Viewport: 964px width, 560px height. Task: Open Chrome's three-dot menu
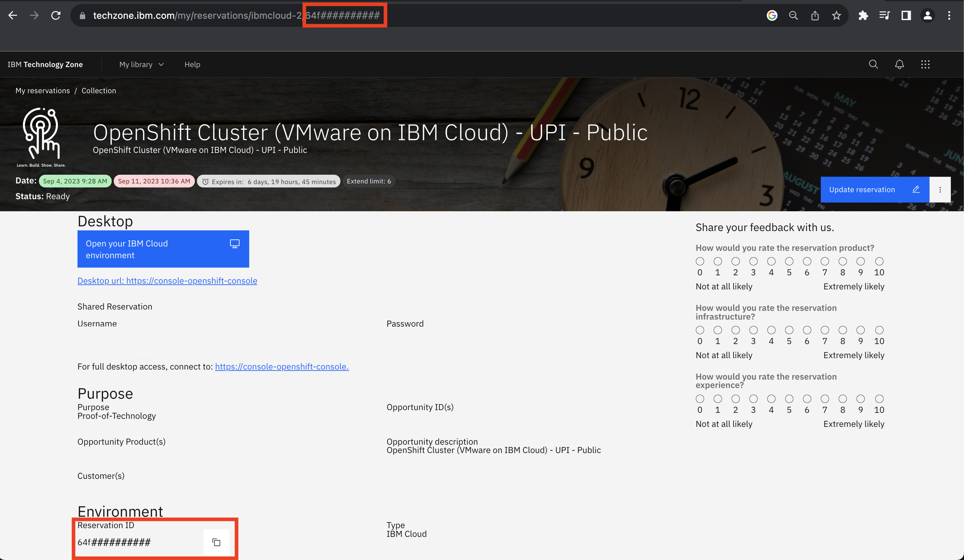tap(949, 15)
